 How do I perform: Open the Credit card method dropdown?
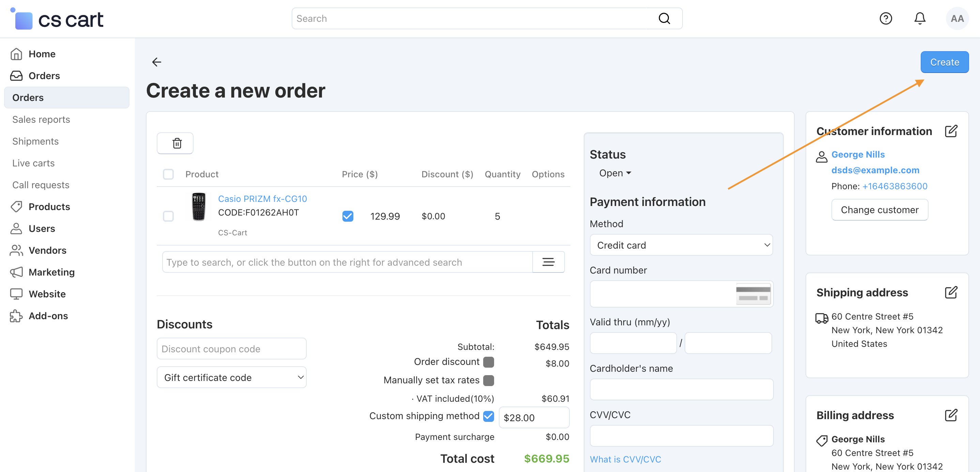coord(681,245)
